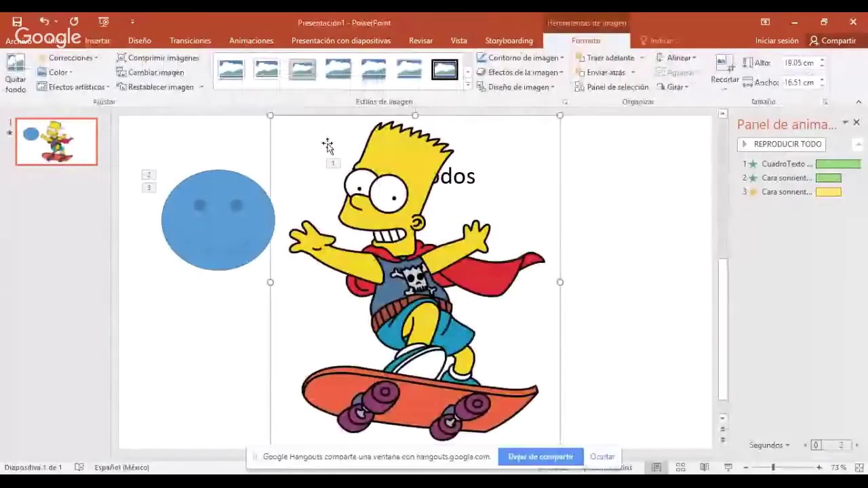Viewport: 868px width, 488px height.
Task: Switch to the Transiciones tab
Action: [x=191, y=41]
